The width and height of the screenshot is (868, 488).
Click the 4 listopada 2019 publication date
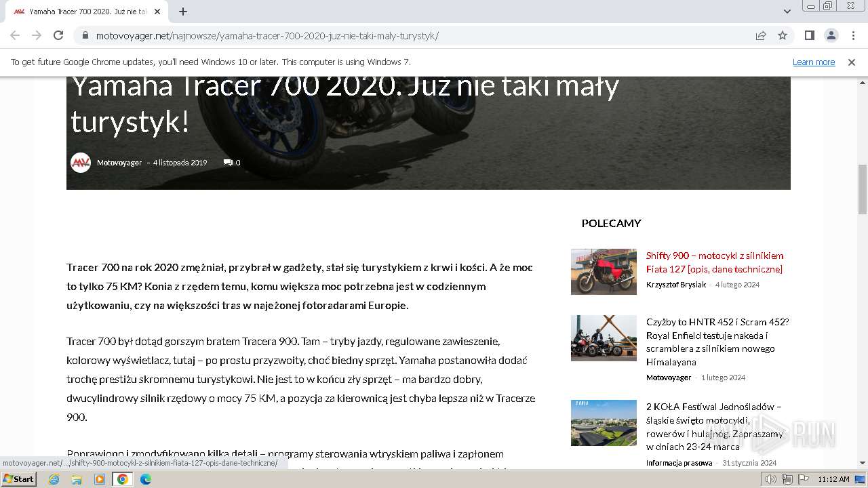(x=180, y=163)
